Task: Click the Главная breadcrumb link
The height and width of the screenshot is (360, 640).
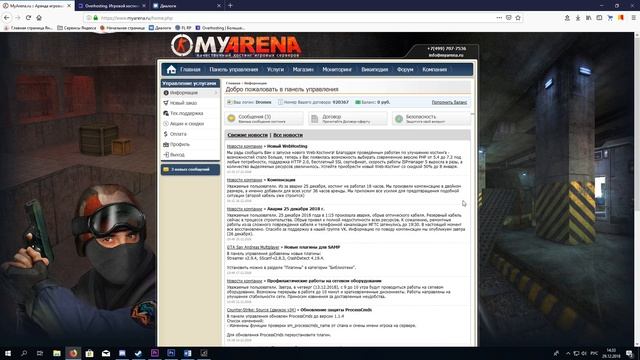Action: pos(233,83)
